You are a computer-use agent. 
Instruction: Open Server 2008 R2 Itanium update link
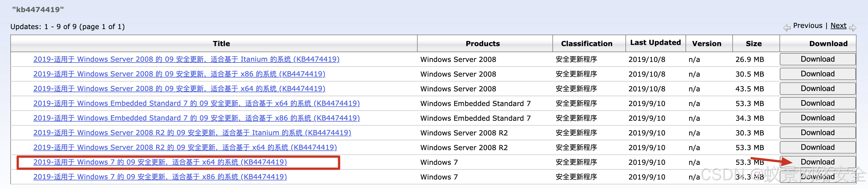[x=192, y=133]
